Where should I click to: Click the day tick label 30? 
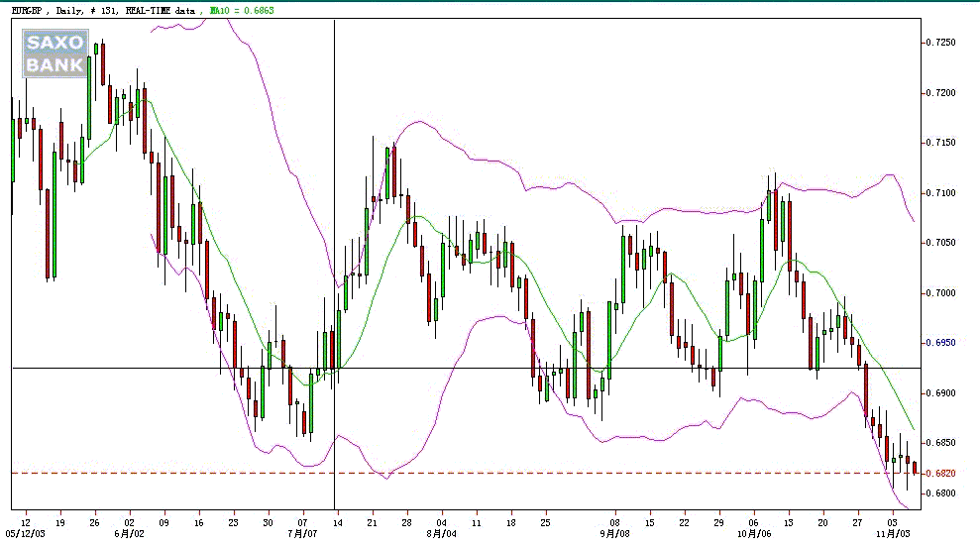[x=269, y=523]
